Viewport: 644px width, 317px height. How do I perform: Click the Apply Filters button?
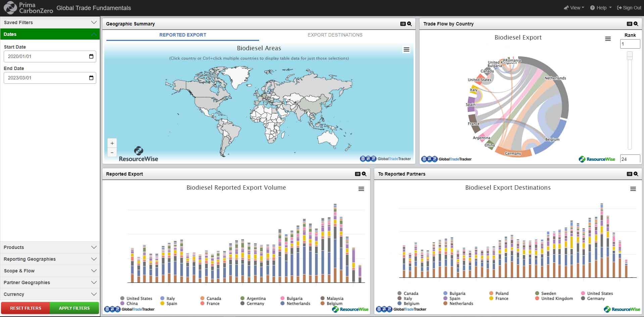coord(74,308)
